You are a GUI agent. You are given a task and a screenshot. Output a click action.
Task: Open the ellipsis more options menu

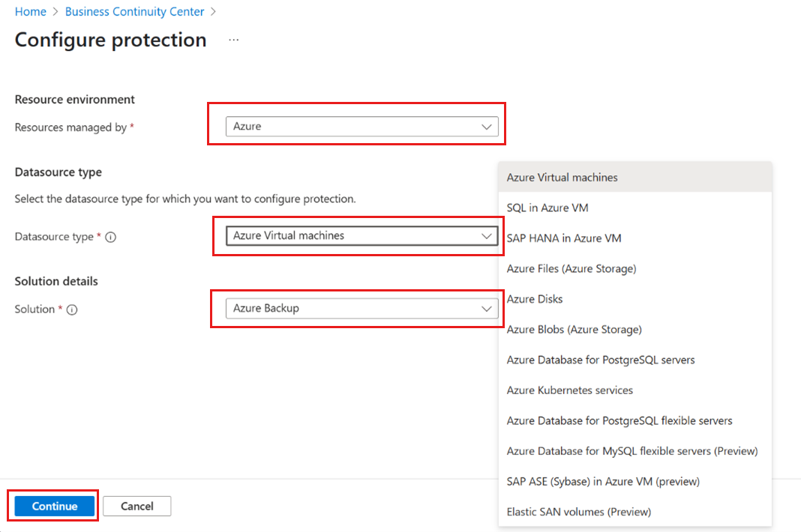(x=233, y=40)
